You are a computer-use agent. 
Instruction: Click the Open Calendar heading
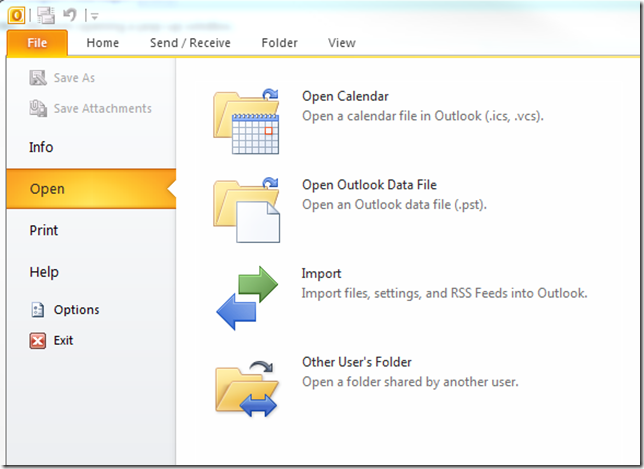click(345, 96)
